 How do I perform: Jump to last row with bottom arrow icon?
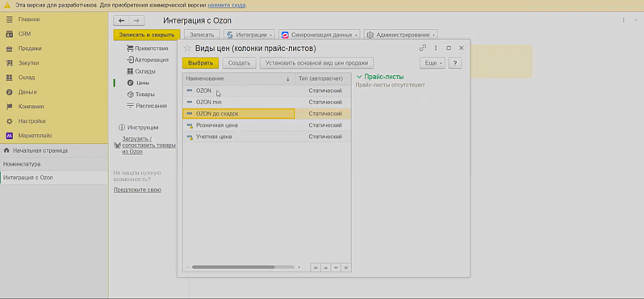coord(346,267)
